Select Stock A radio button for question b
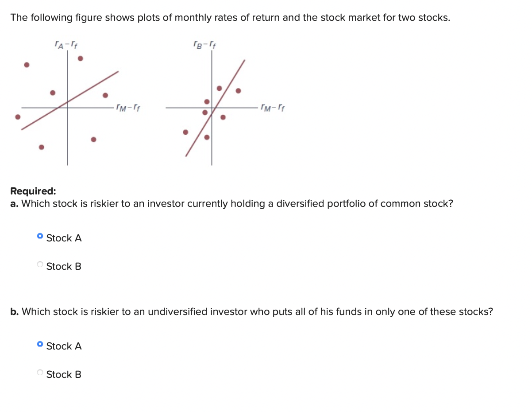The width and height of the screenshot is (532, 412). pos(39,345)
